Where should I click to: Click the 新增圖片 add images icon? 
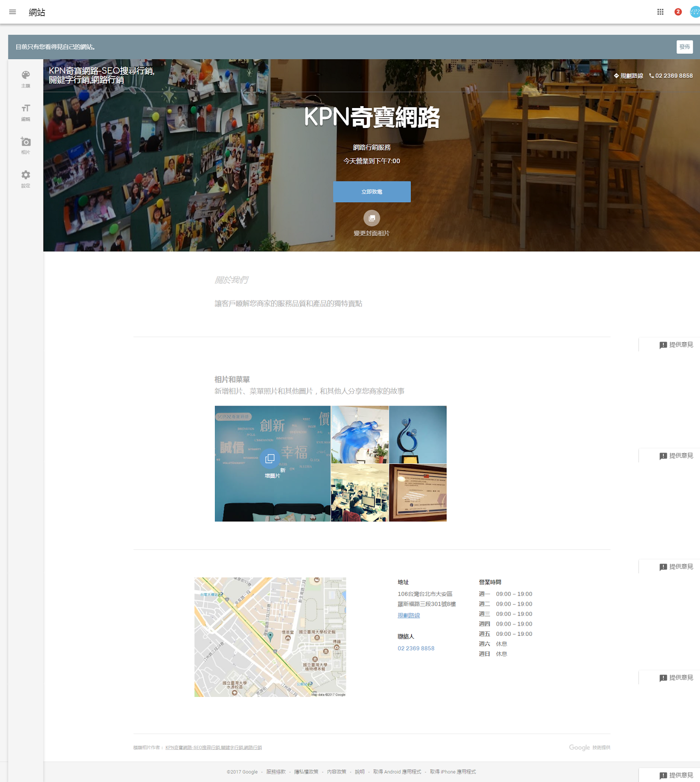pos(270,458)
